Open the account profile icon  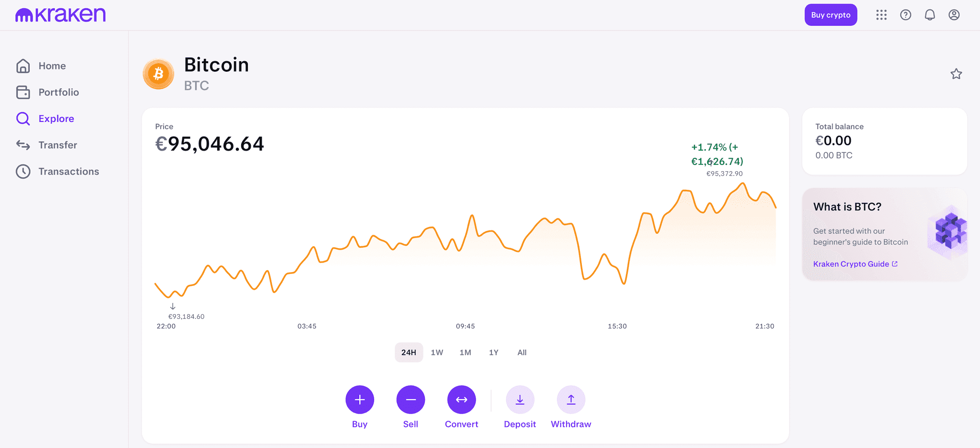click(x=954, y=15)
